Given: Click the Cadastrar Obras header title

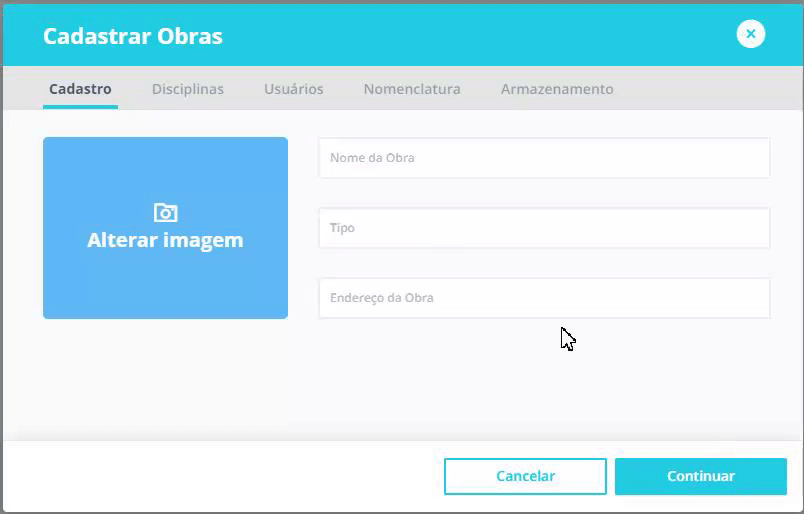Looking at the screenshot, I should click(133, 37).
